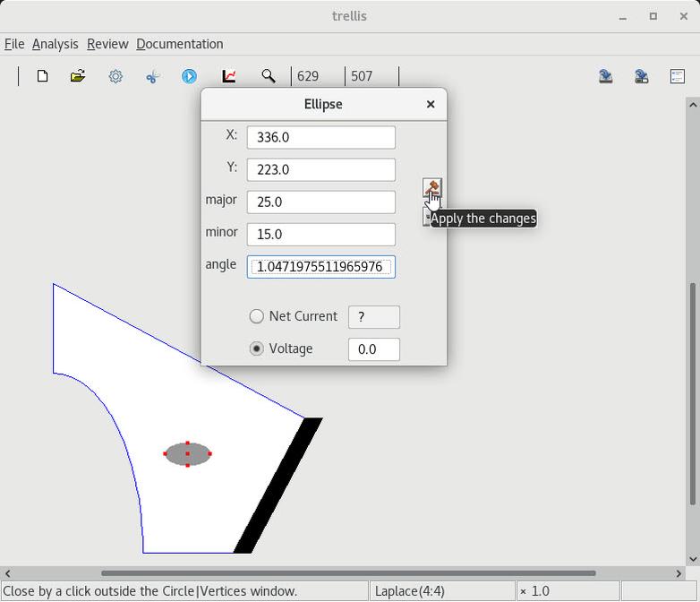The height and width of the screenshot is (602, 700).
Task: Click the hammer Apply the changes icon
Action: point(431,187)
